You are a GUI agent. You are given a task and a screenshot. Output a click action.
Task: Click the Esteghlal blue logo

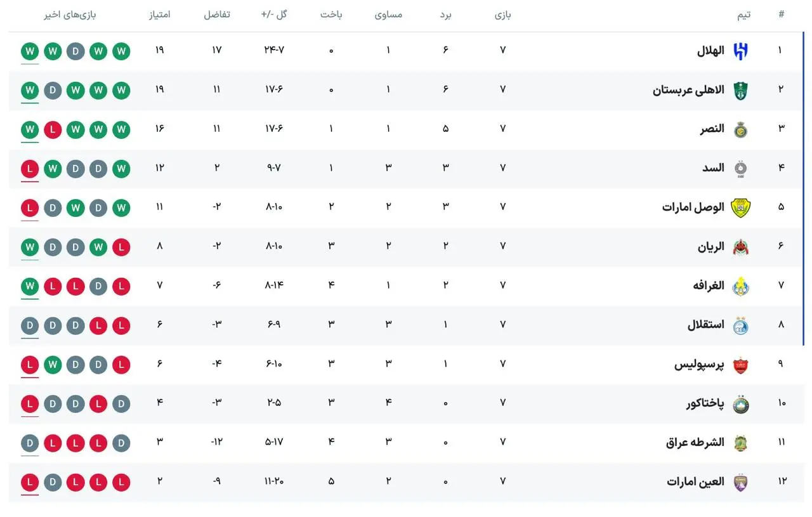pyautogui.click(x=740, y=325)
